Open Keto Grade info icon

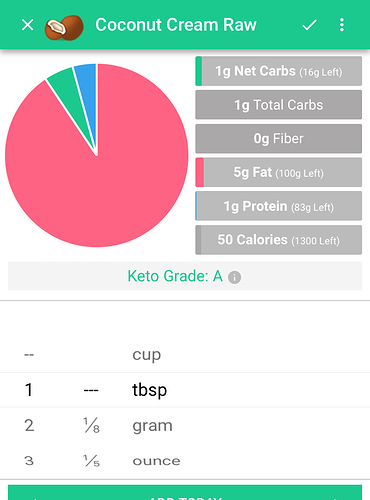click(x=234, y=277)
